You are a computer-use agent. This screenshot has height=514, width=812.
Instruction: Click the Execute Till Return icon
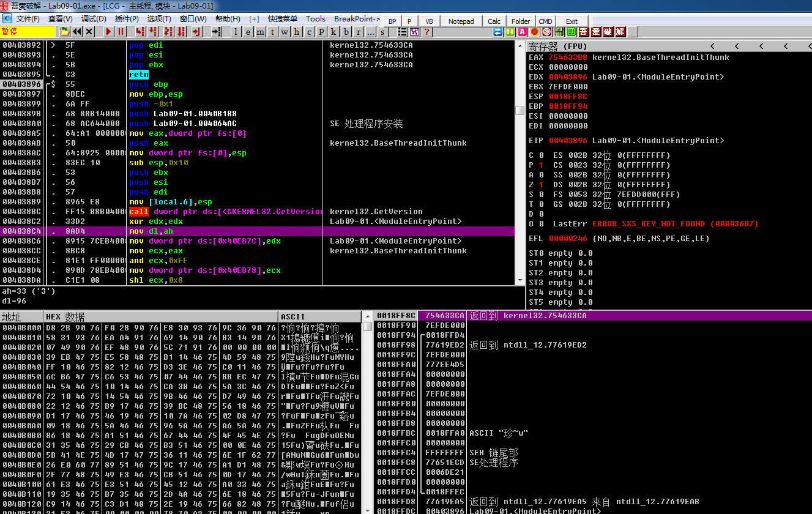197,31
